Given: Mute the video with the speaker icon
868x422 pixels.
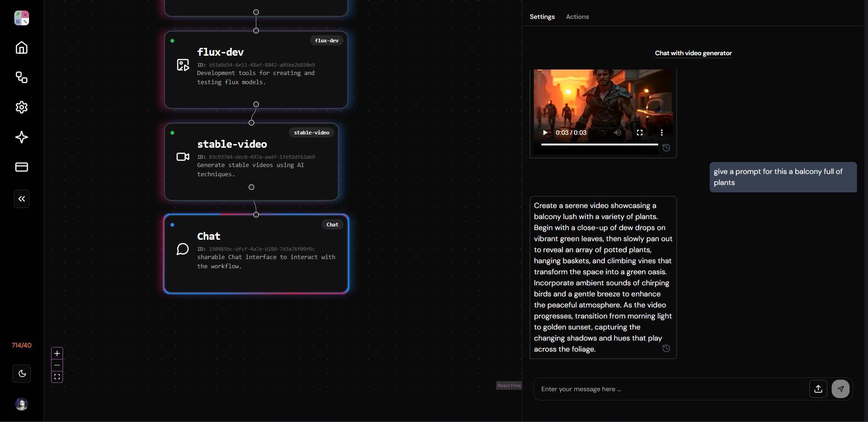Looking at the screenshot, I should pyautogui.click(x=618, y=133).
